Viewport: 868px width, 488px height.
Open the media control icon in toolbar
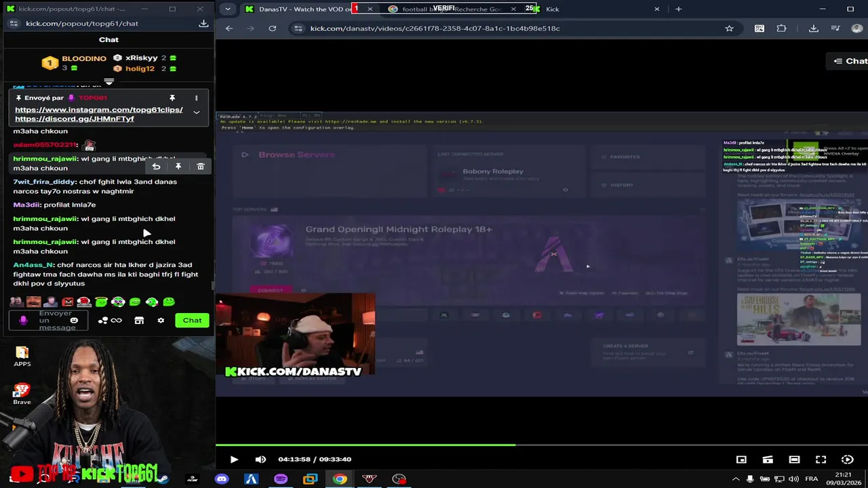point(835,28)
